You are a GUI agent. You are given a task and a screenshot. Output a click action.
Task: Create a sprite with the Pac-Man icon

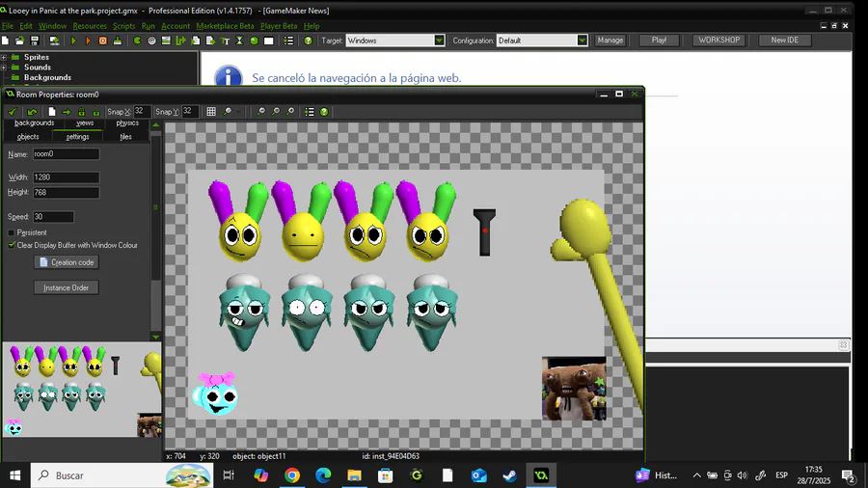coord(137,41)
